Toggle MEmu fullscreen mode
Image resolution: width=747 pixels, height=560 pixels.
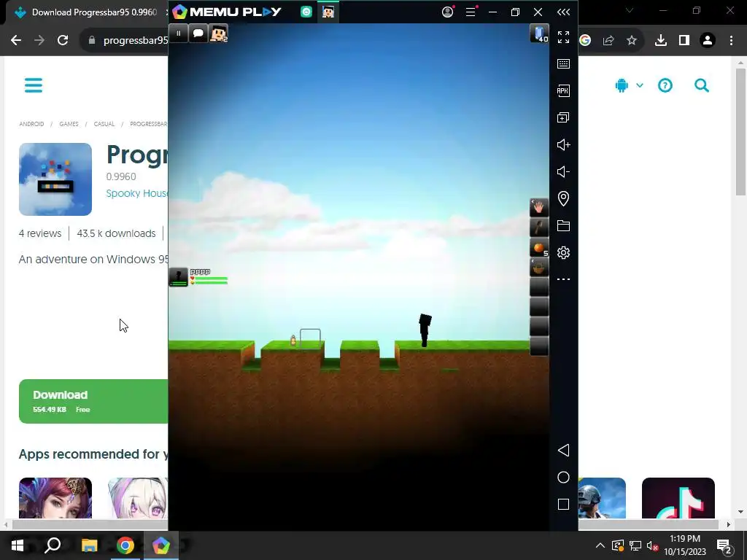click(563, 37)
